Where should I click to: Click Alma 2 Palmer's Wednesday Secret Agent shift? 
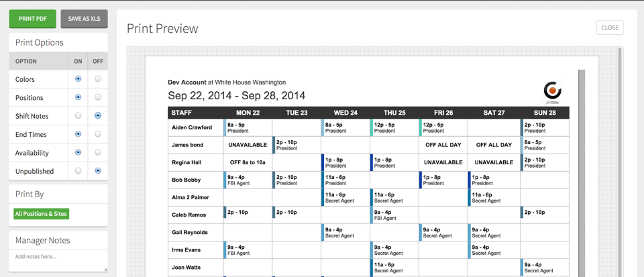click(345, 197)
